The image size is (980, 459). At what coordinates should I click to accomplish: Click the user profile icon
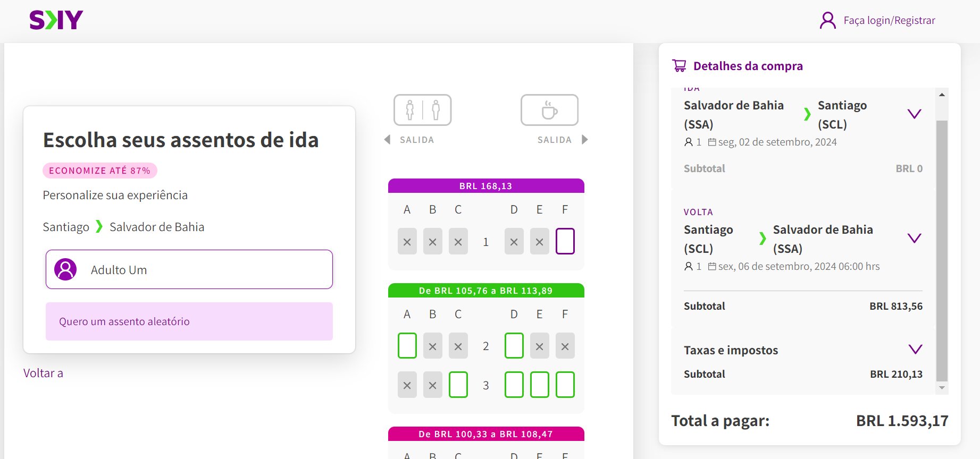[827, 21]
